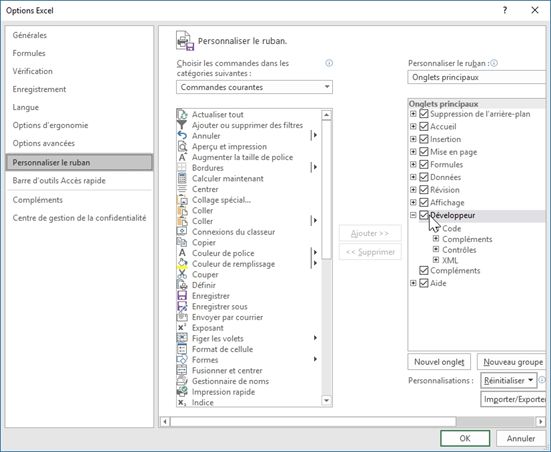
Task: Click the Impression rapide printer icon
Action: click(x=182, y=392)
